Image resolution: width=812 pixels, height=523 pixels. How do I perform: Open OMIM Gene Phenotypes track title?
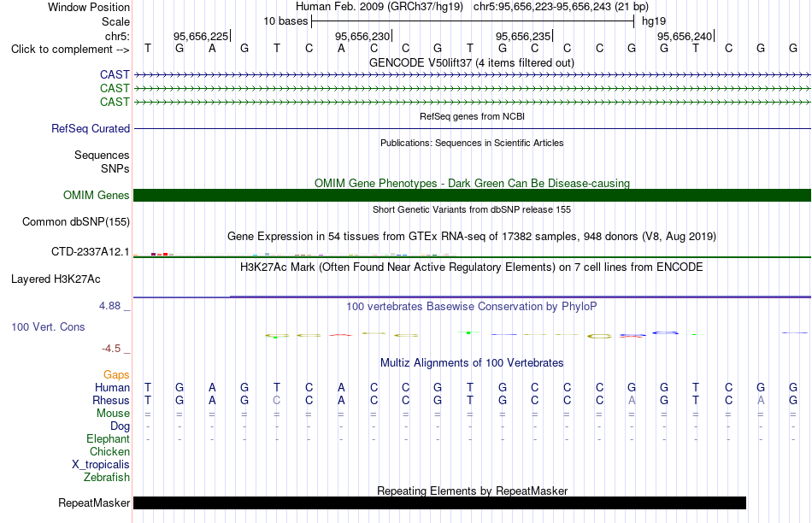point(472,183)
